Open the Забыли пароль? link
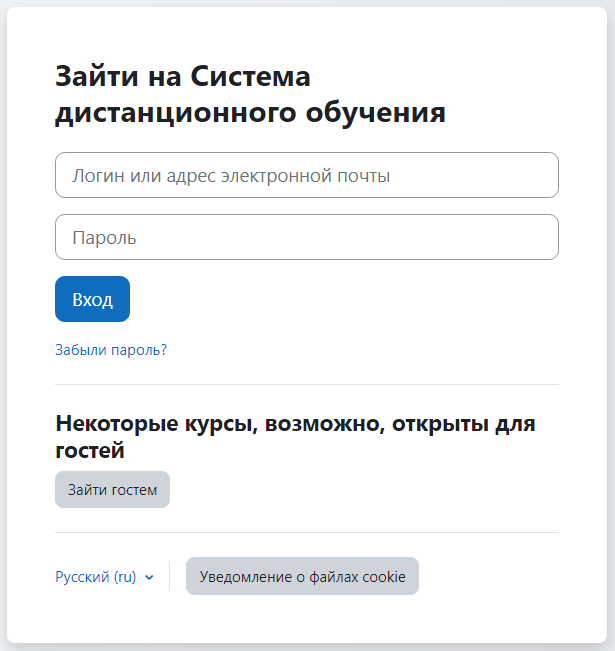The height and width of the screenshot is (651, 615). (111, 350)
